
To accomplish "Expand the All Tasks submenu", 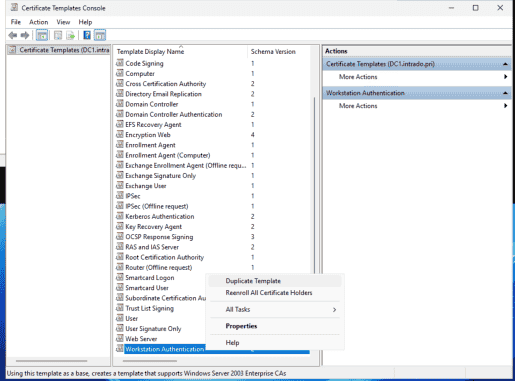I will pos(275,309).
